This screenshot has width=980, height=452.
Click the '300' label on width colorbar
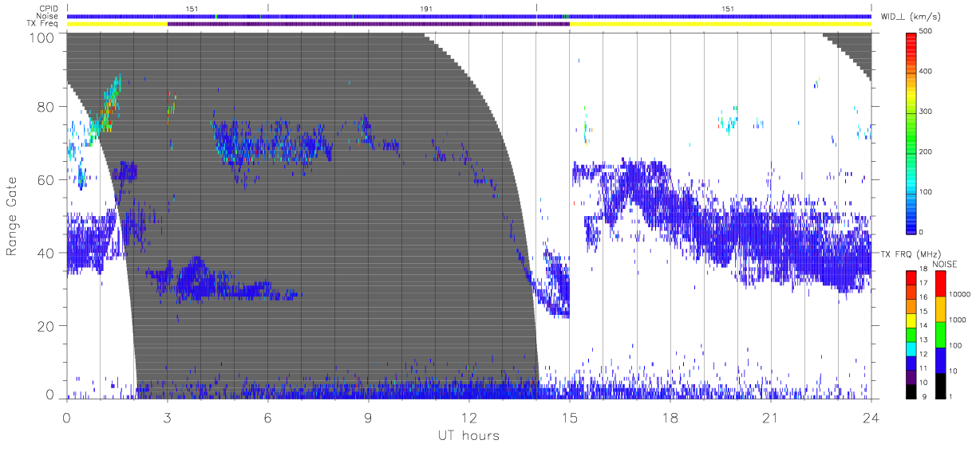pyautogui.click(x=926, y=112)
